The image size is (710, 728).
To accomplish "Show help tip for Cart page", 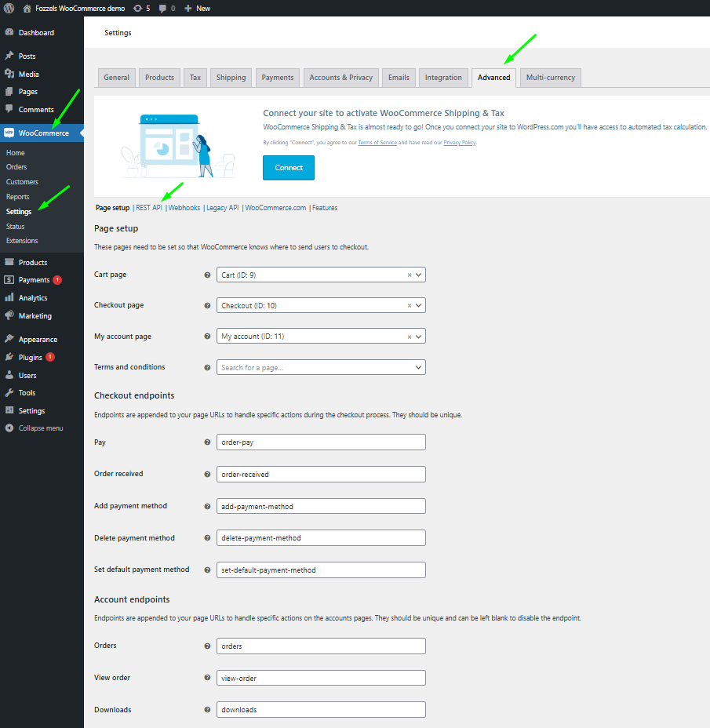I will pos(208,275).
